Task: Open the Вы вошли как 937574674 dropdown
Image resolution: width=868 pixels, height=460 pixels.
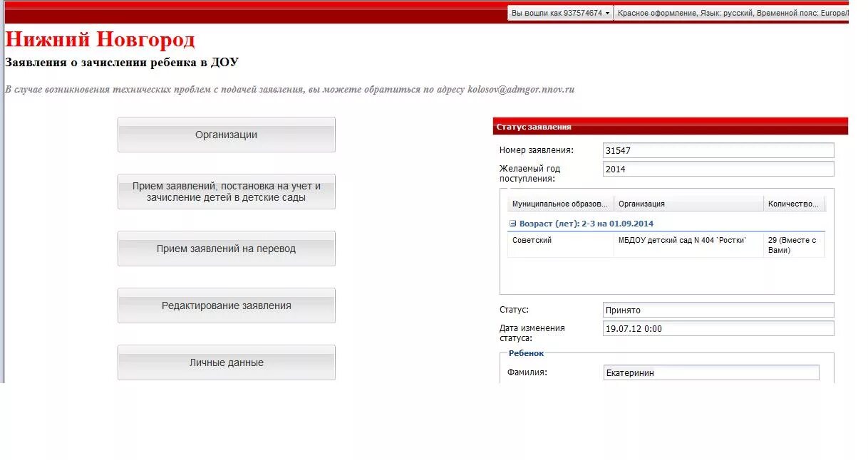Action: [560, 13]
